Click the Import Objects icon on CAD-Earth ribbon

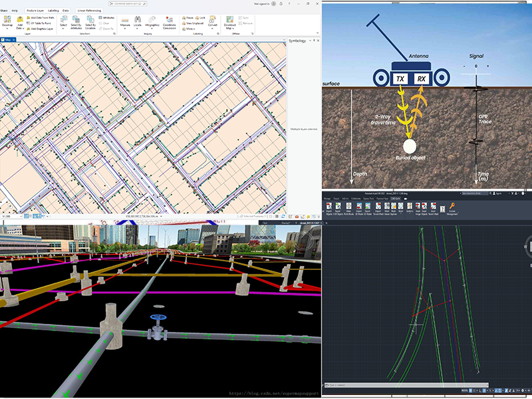(x=330, y=207)
